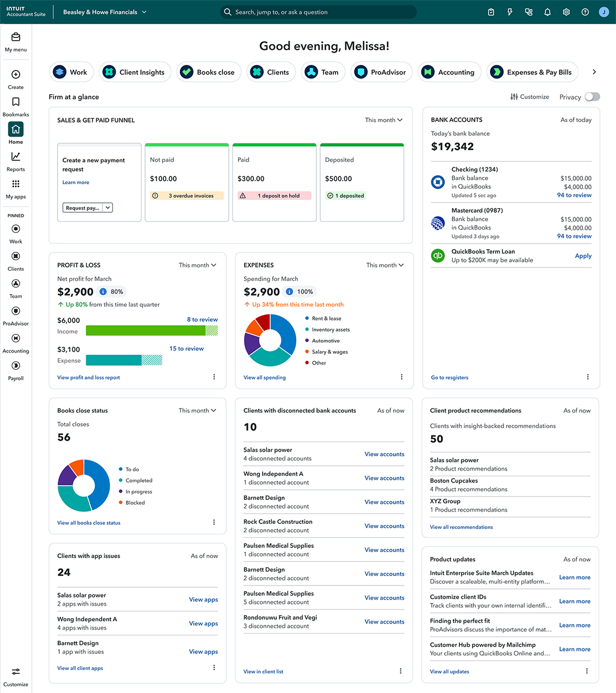This screenshot has width=616, height=693.
Task: Open View profit and loss report
Action: (88, 377)
